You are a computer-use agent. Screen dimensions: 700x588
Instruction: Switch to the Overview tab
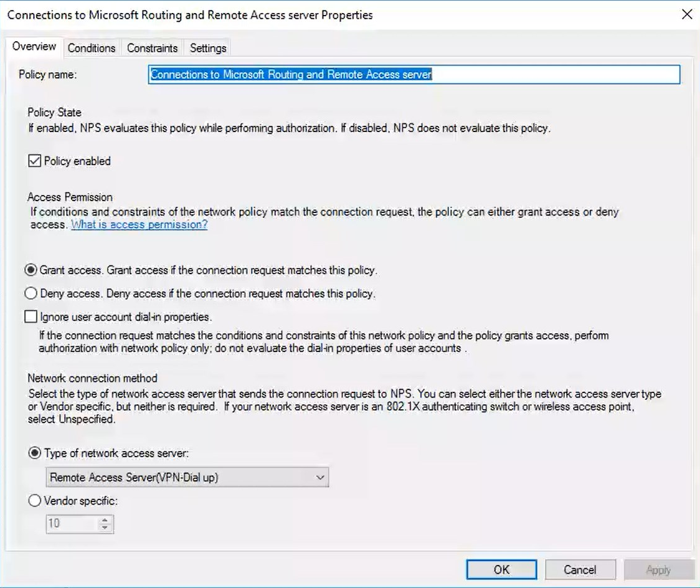pyautogui.click(x=34, y=47)
